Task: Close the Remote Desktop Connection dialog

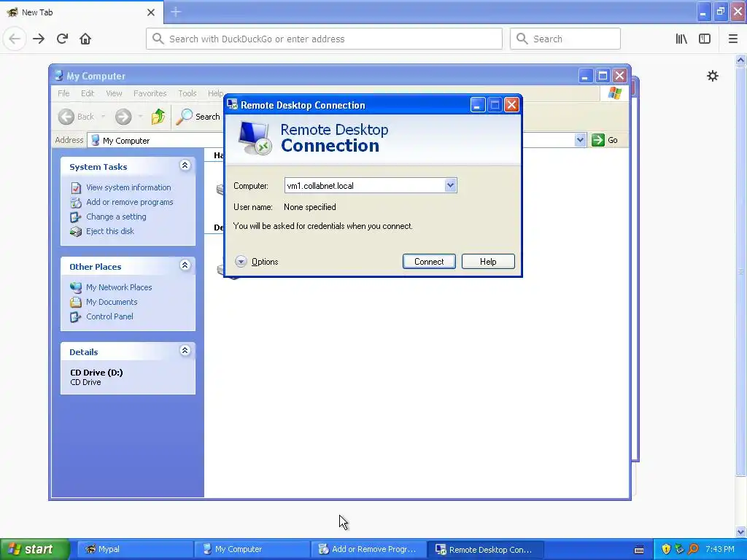Action: point(511,105)
